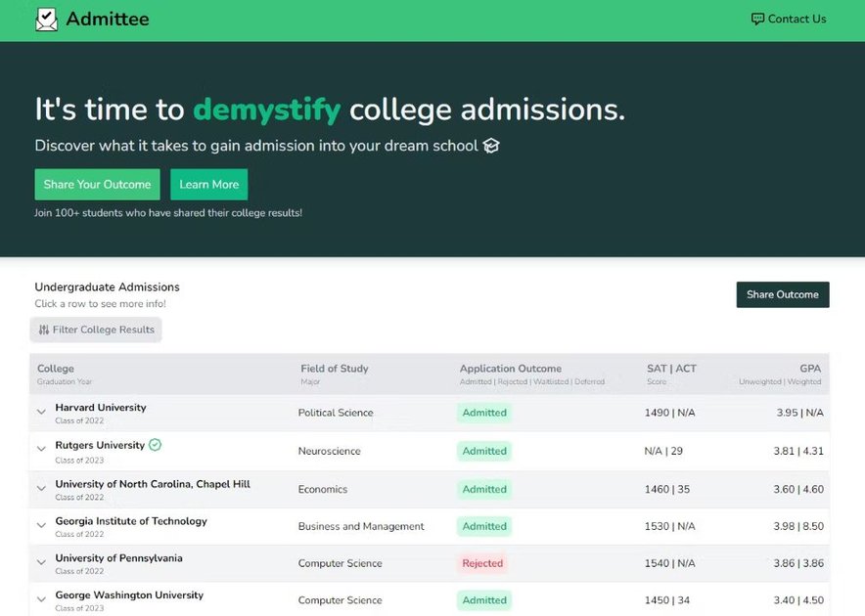Expand the University of Pennsylvania row
Image resolution: width=865 pixels, height=616 pixels.
[40, 563]
